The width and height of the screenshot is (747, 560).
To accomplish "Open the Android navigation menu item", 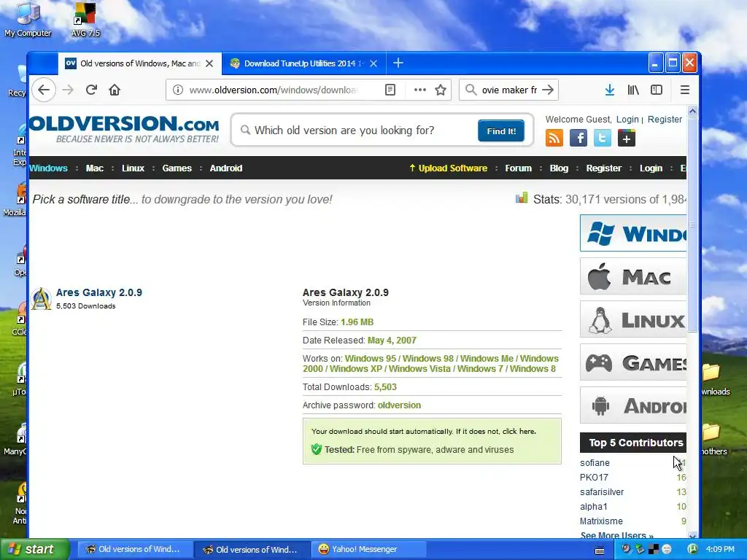I will click(x=226, y=168).
